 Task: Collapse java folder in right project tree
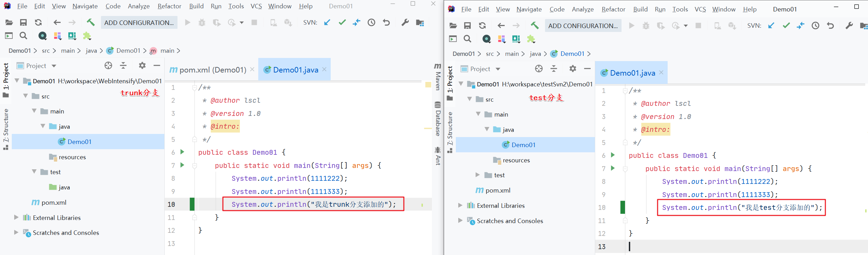click(487, 129)
